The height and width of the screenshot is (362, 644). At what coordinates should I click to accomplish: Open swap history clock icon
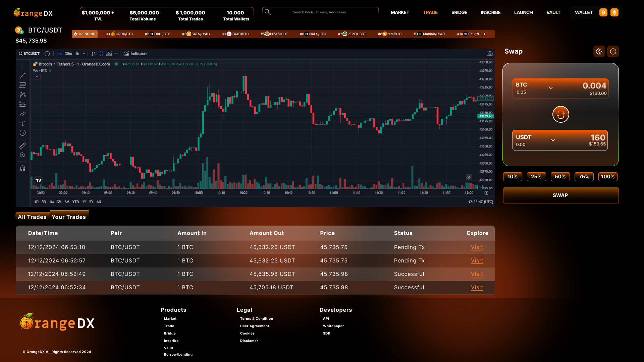click(613, 52)
